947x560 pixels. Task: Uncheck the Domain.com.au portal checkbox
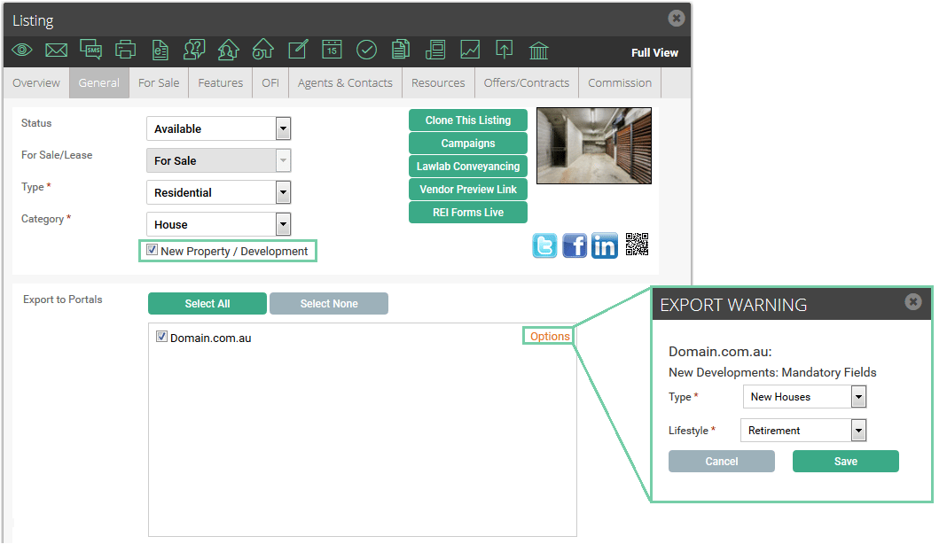pos(161,337)
